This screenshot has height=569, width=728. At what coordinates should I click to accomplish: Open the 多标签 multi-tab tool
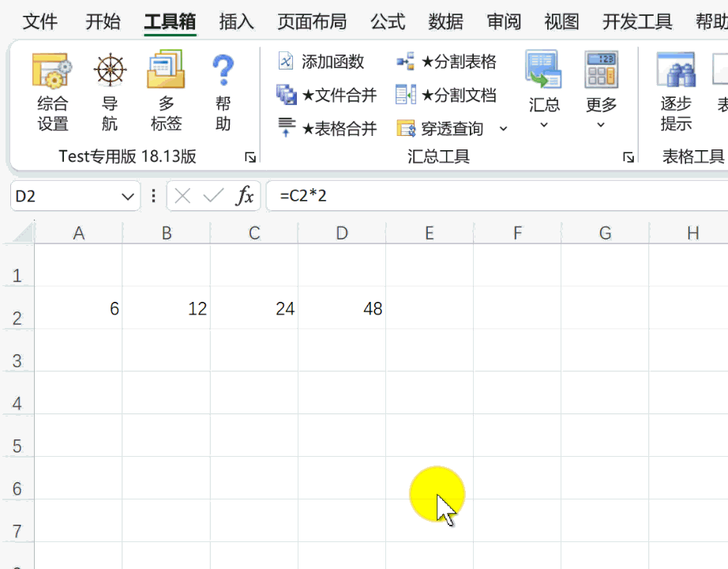pos(166,90)
